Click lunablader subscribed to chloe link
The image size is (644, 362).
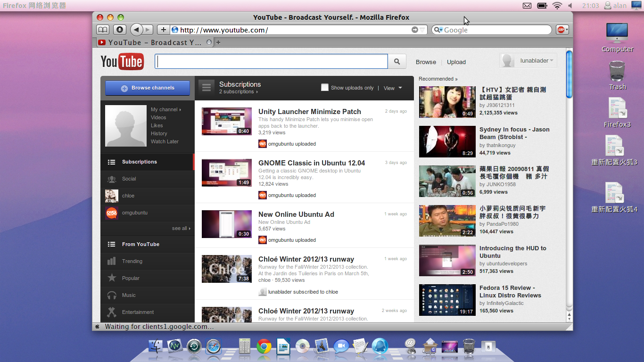[303, 292]
